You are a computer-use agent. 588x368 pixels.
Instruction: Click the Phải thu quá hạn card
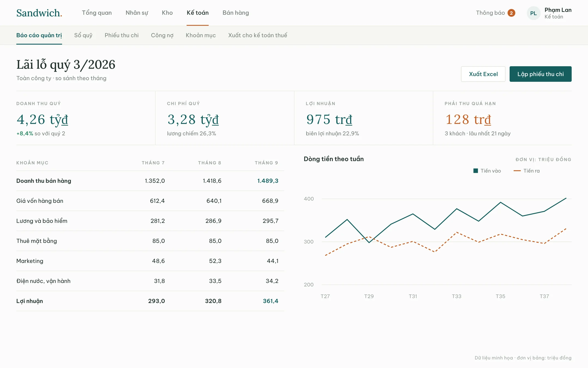point(502,118)
